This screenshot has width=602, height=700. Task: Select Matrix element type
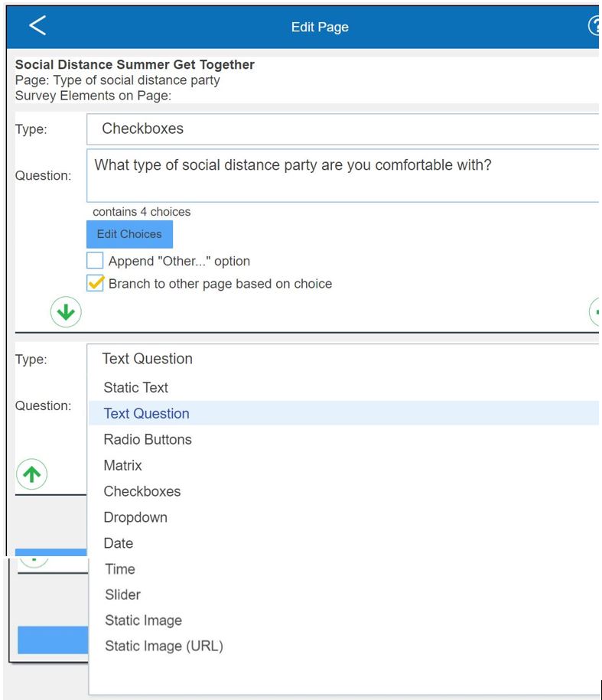(123, 466)
